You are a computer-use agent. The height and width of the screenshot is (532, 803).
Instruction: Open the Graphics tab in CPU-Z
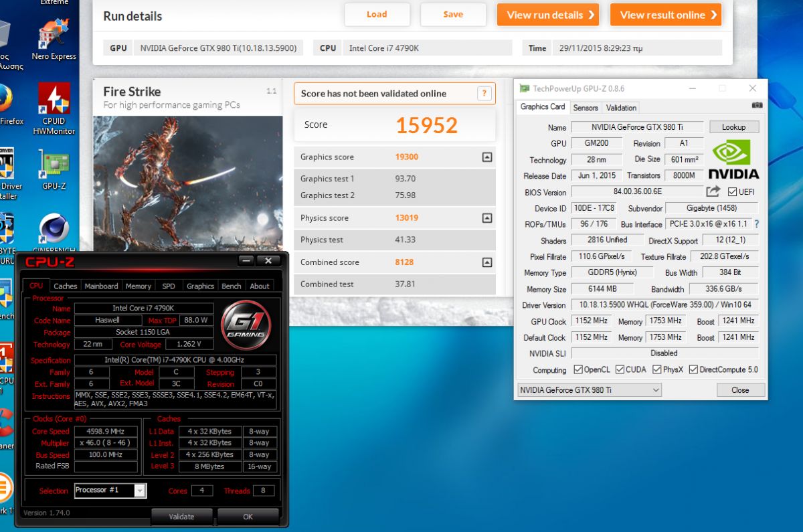point(200,286)
